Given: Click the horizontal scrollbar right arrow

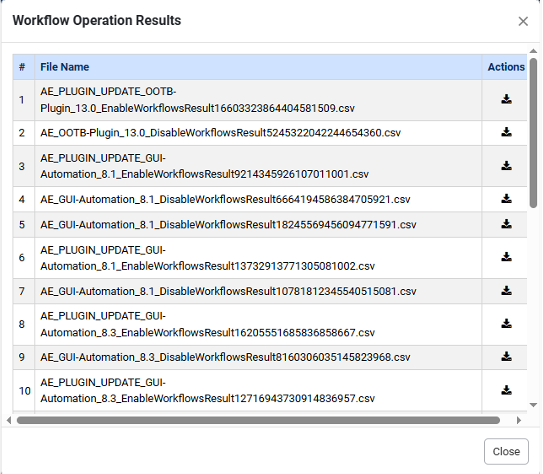Looking at the screenshot, I should tap(518, 420).
